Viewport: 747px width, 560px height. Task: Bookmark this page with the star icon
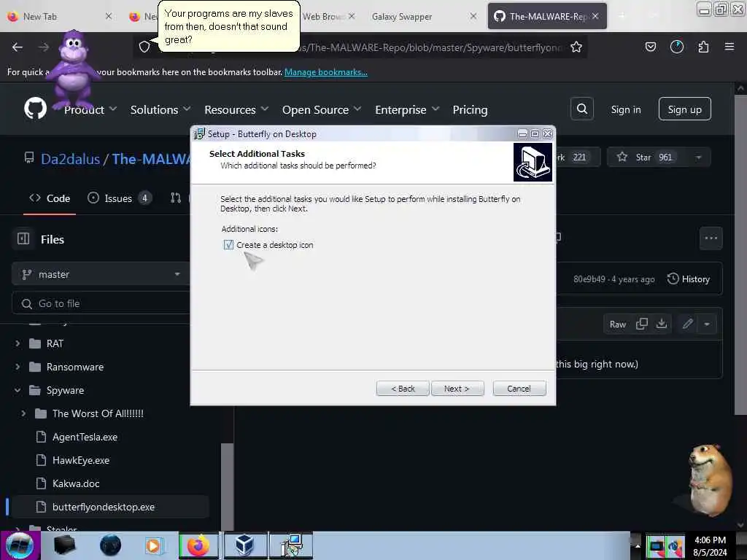coord(576,47)
